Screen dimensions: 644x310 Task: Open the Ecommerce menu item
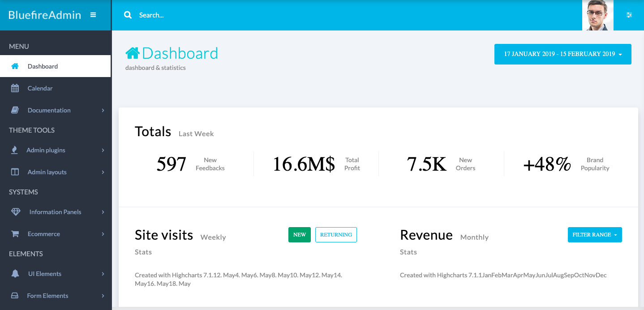[56, 234]
